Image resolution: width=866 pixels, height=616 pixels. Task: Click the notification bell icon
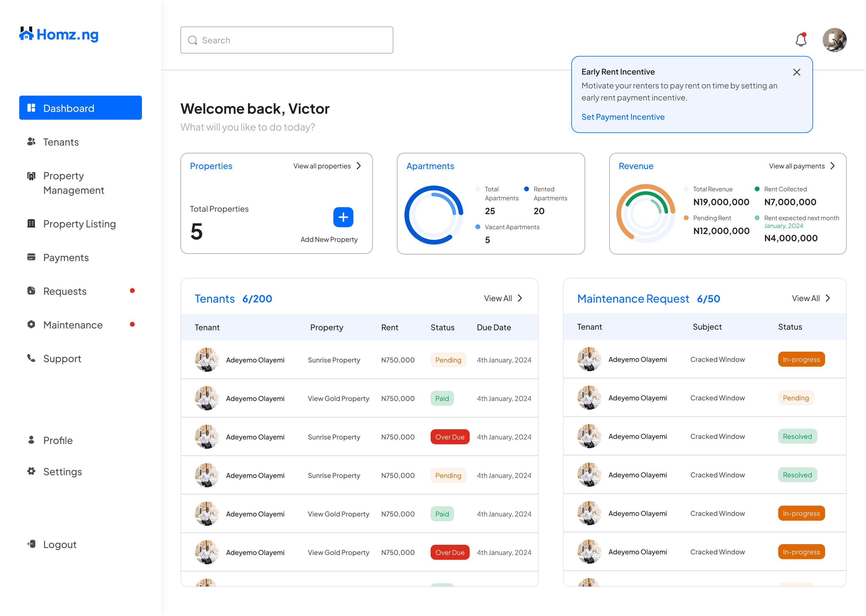(x=800, y=39)
